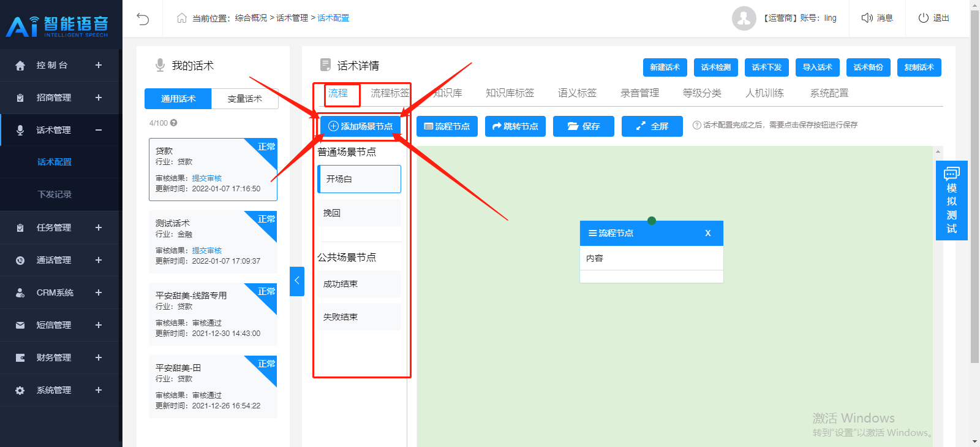The image size is (980, 447).
Task: Open the 等级分类 tab
Action: [x=702, y=93]
